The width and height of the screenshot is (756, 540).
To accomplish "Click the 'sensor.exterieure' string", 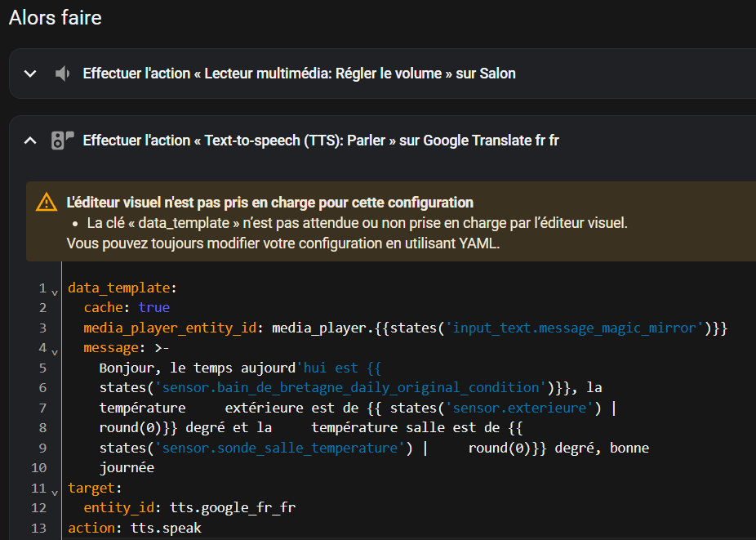I will click(x=520, y=408).
